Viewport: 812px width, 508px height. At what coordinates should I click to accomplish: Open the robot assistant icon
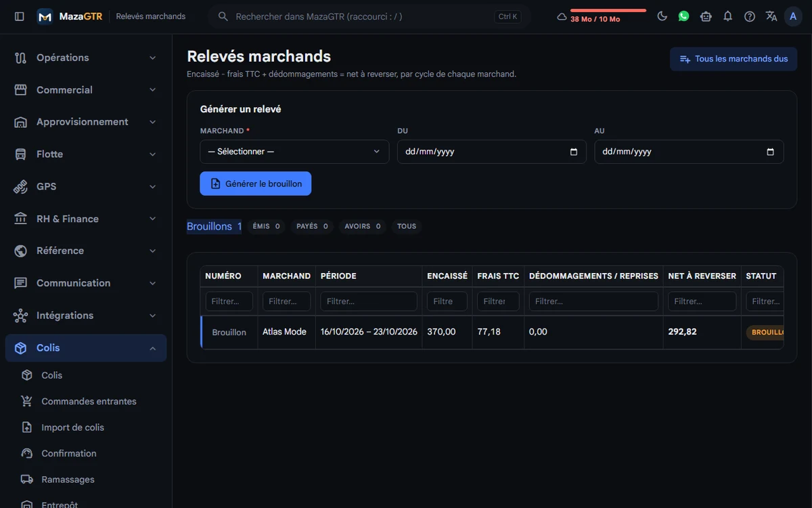click(706, 16)
